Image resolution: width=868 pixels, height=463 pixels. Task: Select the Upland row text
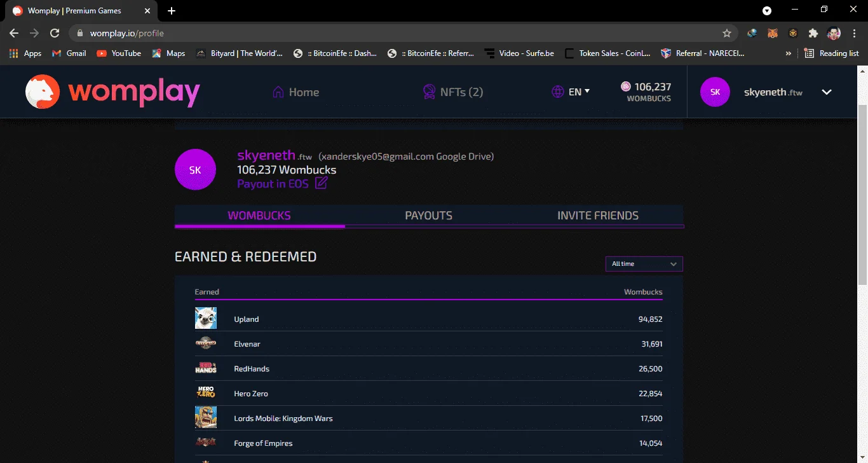(x=247, y=319)
